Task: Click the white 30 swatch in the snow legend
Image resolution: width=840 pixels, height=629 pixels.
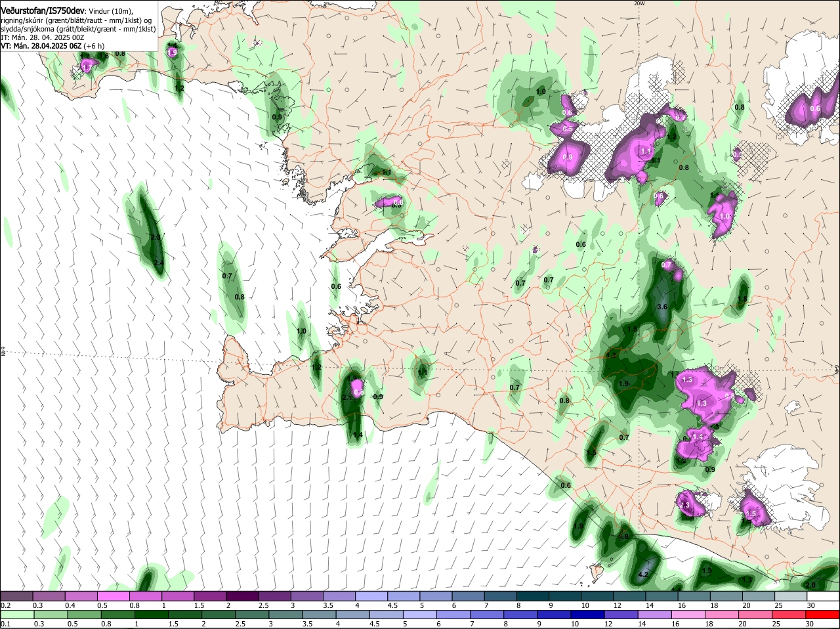Action: pos(823,596)
